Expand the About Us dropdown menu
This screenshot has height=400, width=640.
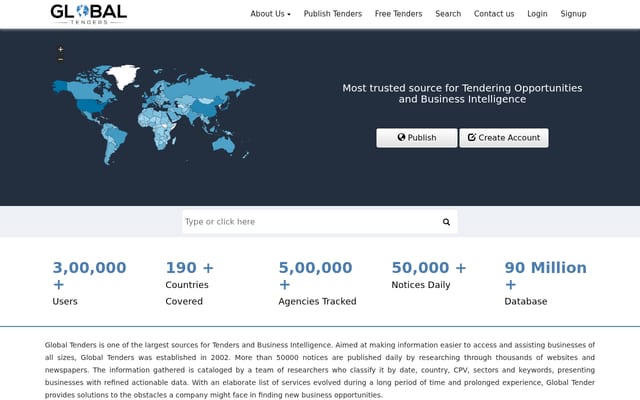pyautogui.click(x=270, y=14)
